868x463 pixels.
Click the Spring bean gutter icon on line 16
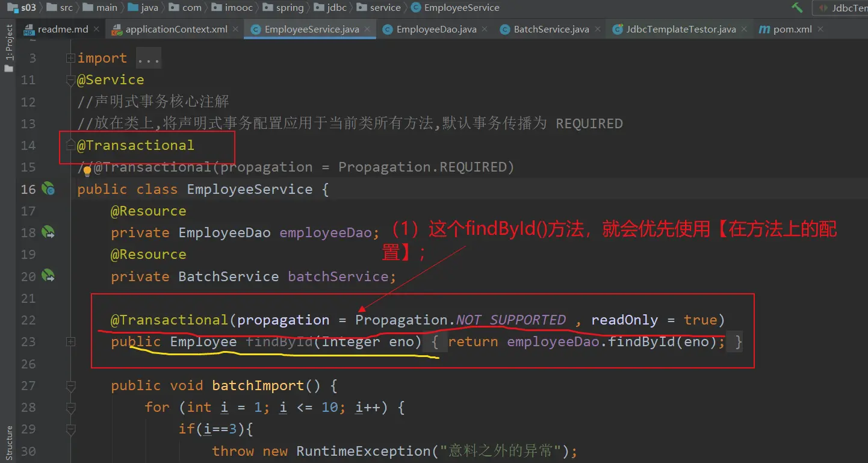(x=48, y=189)
